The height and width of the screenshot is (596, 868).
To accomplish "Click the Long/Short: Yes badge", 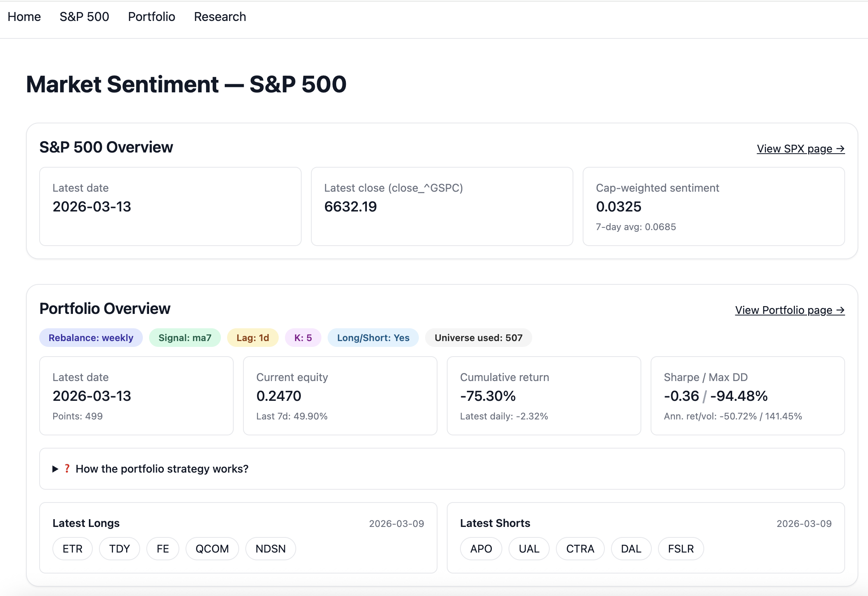I will click(373, 338).
